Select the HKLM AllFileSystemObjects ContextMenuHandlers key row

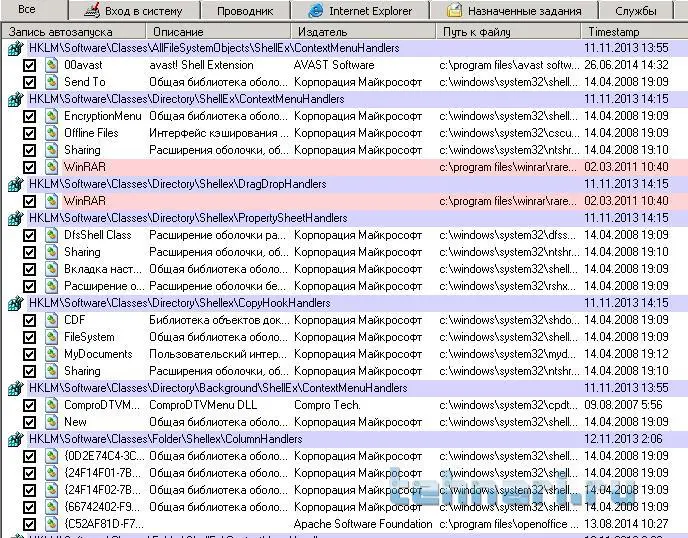click(344, 48)
